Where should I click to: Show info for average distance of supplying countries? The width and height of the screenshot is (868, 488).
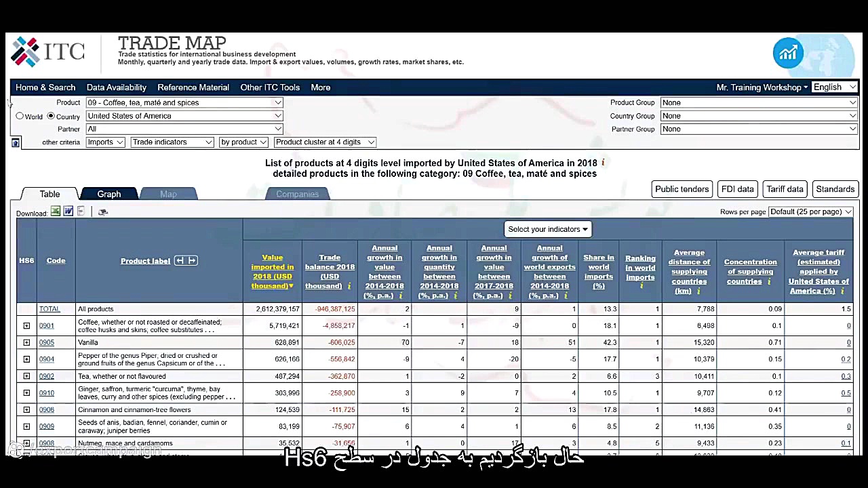[698, 291]
